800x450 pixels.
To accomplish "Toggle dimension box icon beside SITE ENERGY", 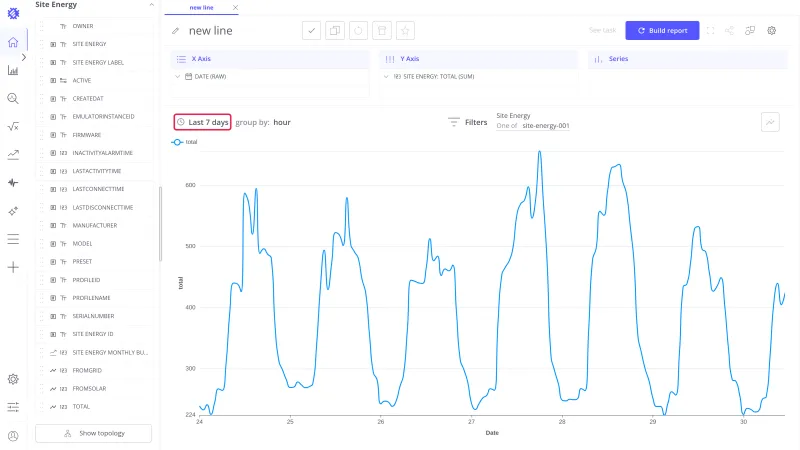I will pyautogui.click(x=53, y=44).
